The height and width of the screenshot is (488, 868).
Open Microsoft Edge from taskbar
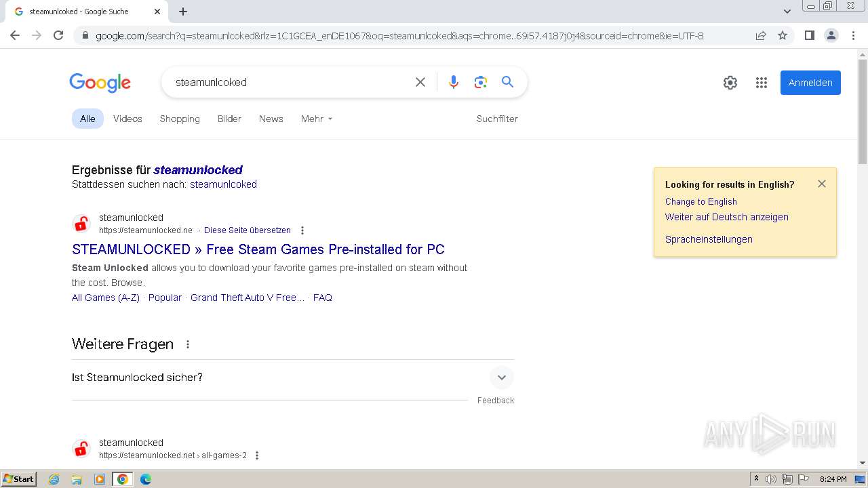point(146,479)
